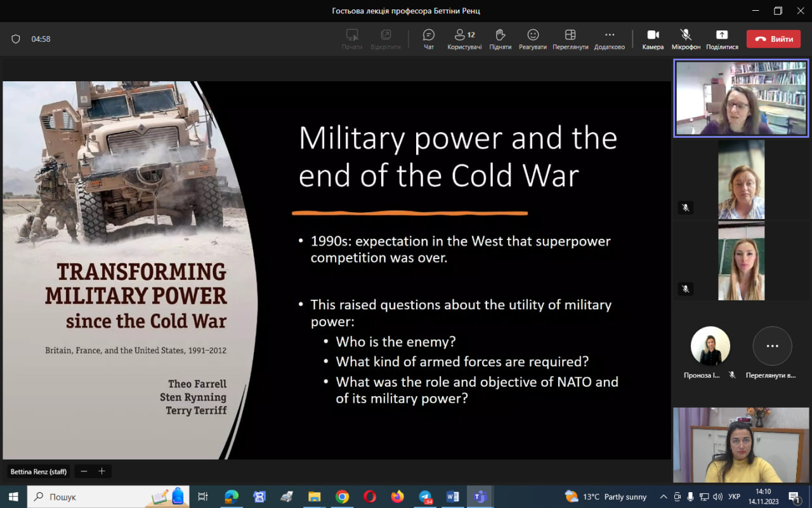Click the shield meeting info icon
The image size is (812, 508).
click(16, 39)
